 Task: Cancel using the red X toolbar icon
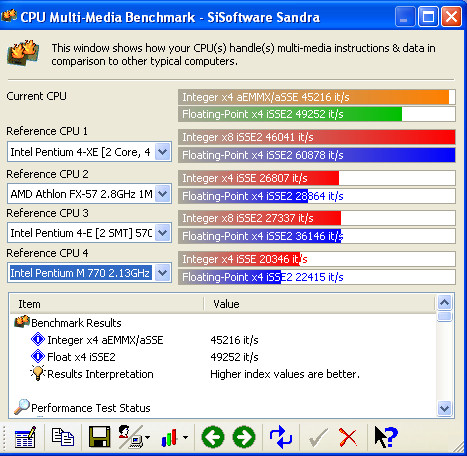coord(348,437)
